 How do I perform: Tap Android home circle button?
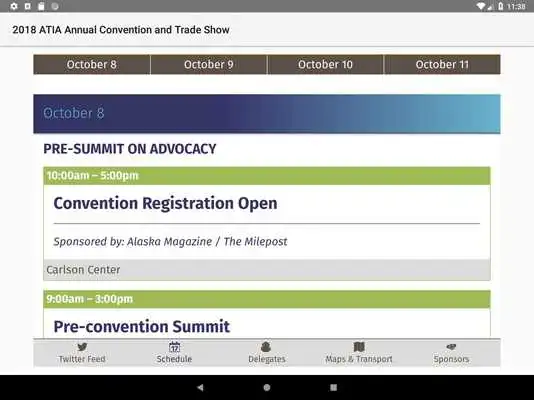267,387
